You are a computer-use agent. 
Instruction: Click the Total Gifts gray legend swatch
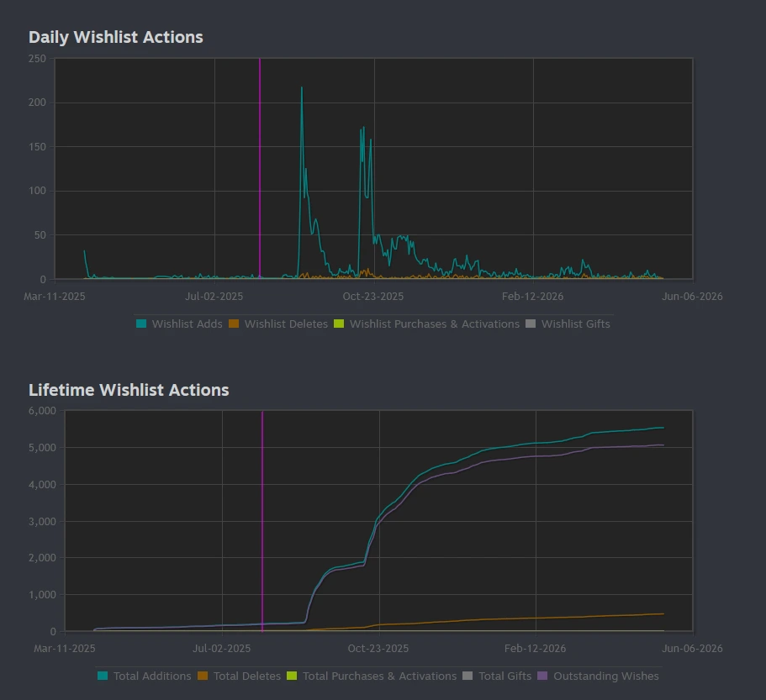click(468, 676)
